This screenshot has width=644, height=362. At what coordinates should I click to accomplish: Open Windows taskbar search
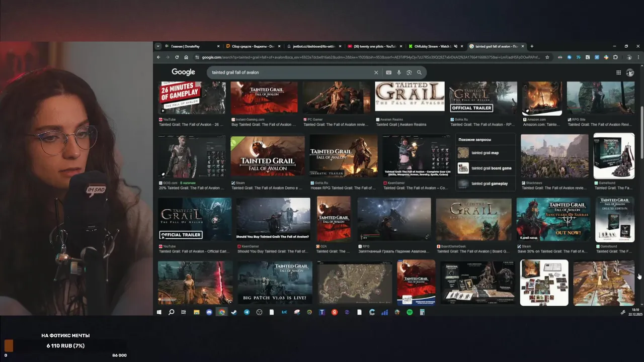pos(171,312)
